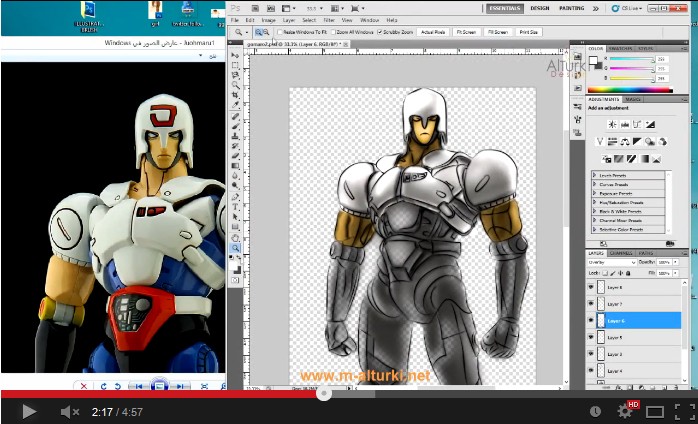Select the Move tool in the toolbox
Screen dimensions: 698x424
pyautogui.click(x=235, y=55)
